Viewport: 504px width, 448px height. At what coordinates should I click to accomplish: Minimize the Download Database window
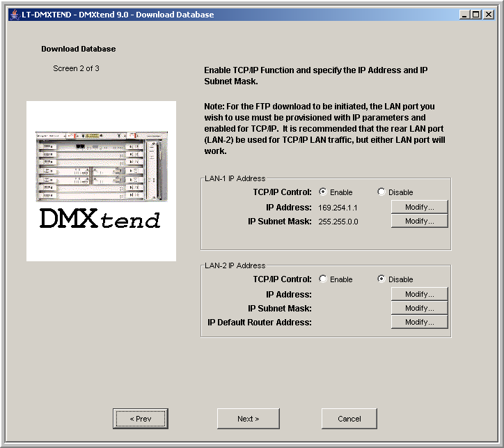coord(464,15)
